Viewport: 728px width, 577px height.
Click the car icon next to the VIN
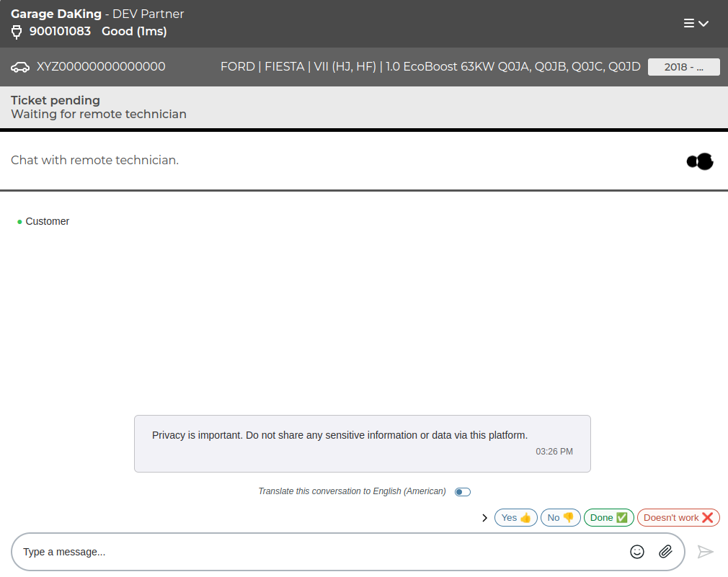[x=20, y=66]
